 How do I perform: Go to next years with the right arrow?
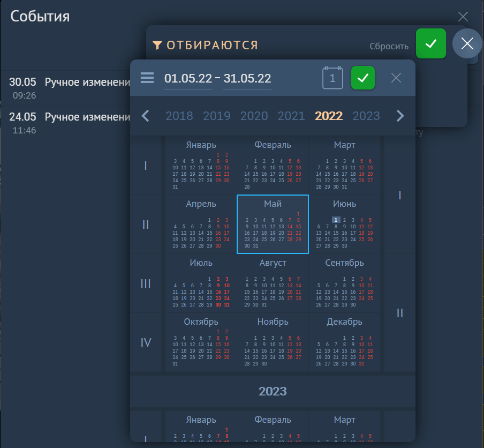point(400,116)
